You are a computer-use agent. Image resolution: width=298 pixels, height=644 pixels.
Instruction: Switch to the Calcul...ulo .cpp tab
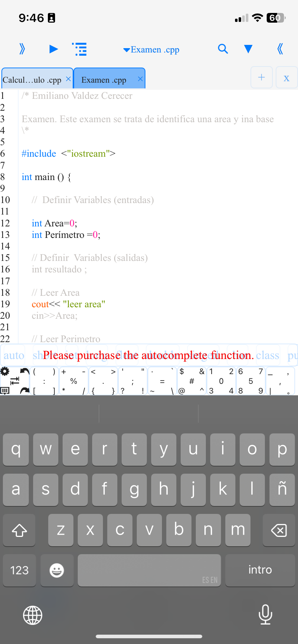[32, 80]
